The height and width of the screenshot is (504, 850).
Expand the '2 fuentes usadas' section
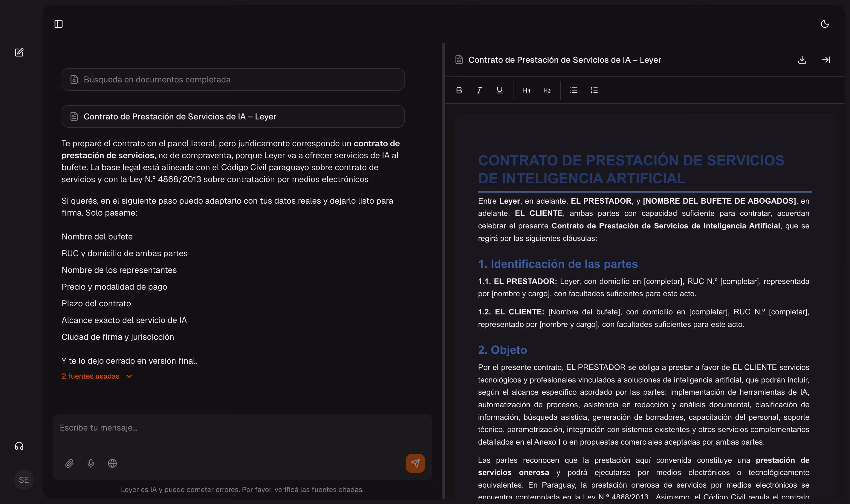[x=97, y=376]
